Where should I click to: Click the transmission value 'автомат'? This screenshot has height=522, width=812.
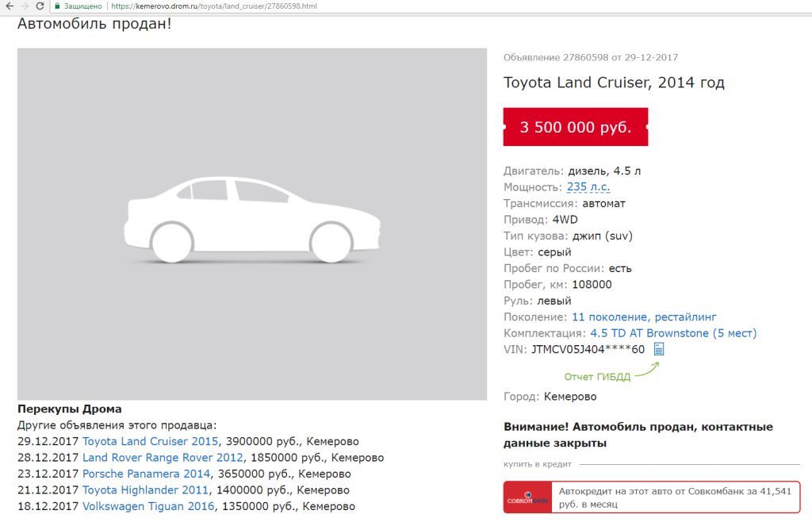pyautogui.click(x=603, y=204)
